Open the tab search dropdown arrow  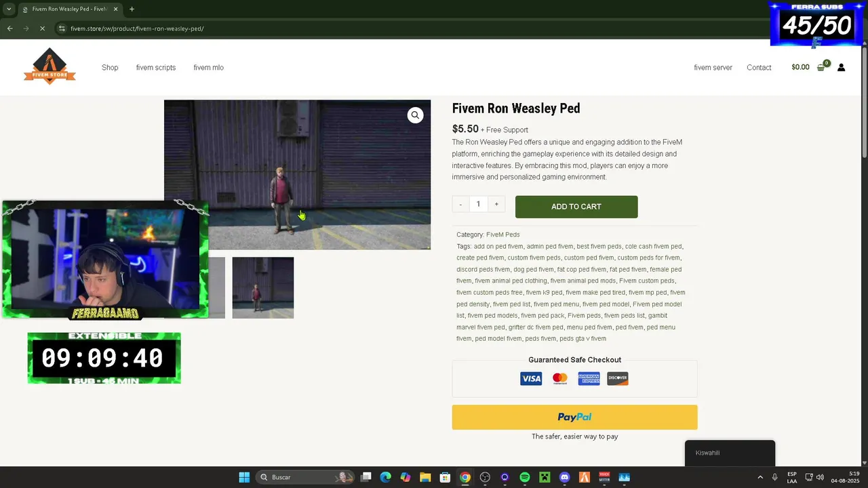[9, 9]
